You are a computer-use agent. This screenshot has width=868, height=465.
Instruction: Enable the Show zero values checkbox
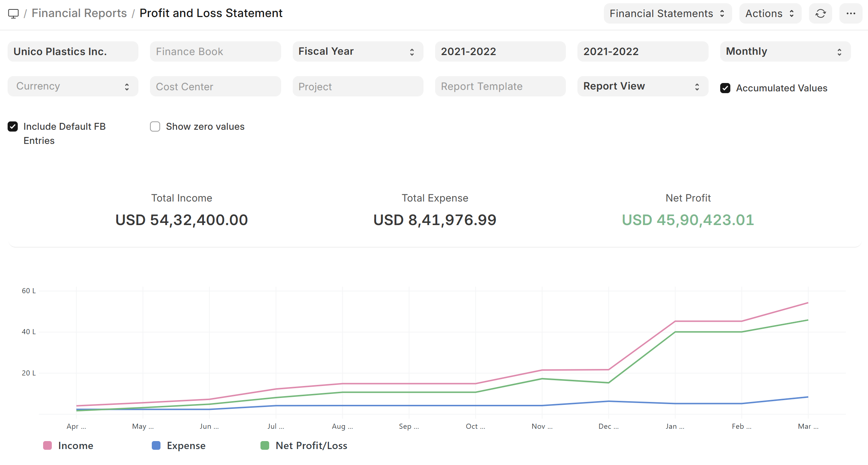click(x=155, y=126)
